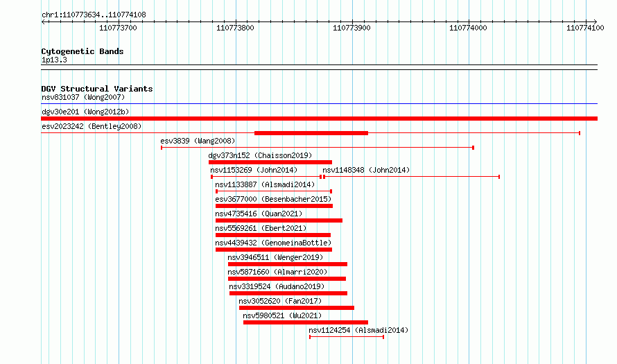Open nsv3052620 (Fan2017) label
The image size is (617, 364).
(280, 301)
